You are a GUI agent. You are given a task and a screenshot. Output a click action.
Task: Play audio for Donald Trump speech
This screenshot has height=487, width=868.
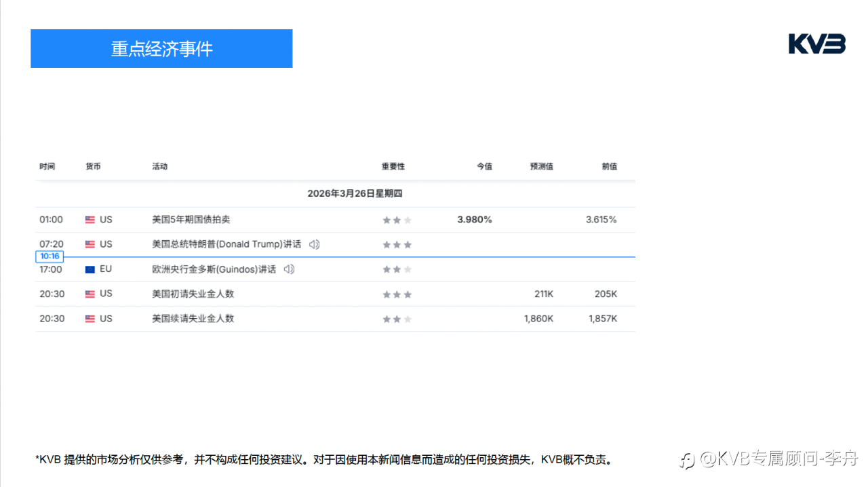(314, 244)
